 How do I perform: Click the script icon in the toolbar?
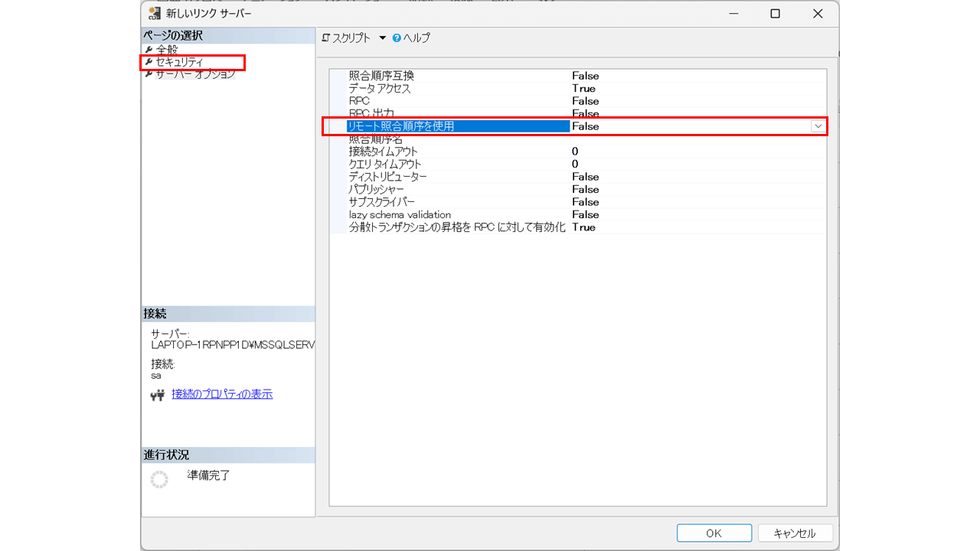[x=326, y=37]
